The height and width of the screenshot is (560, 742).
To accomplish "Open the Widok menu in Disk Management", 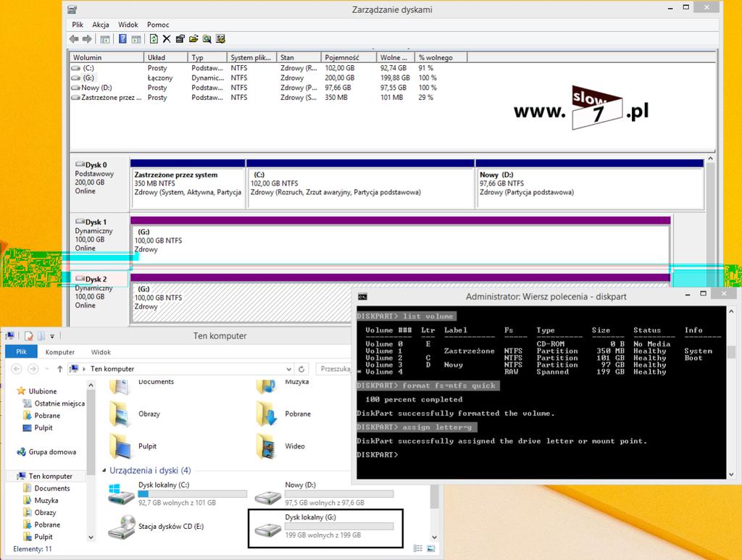I will pyautogui.click(x=128, y=25).
